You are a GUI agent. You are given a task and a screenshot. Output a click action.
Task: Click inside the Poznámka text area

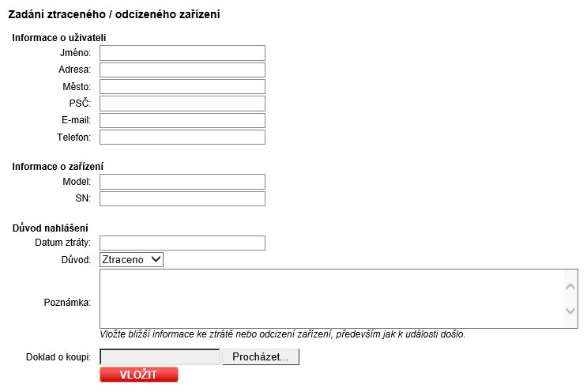point(332,298)
